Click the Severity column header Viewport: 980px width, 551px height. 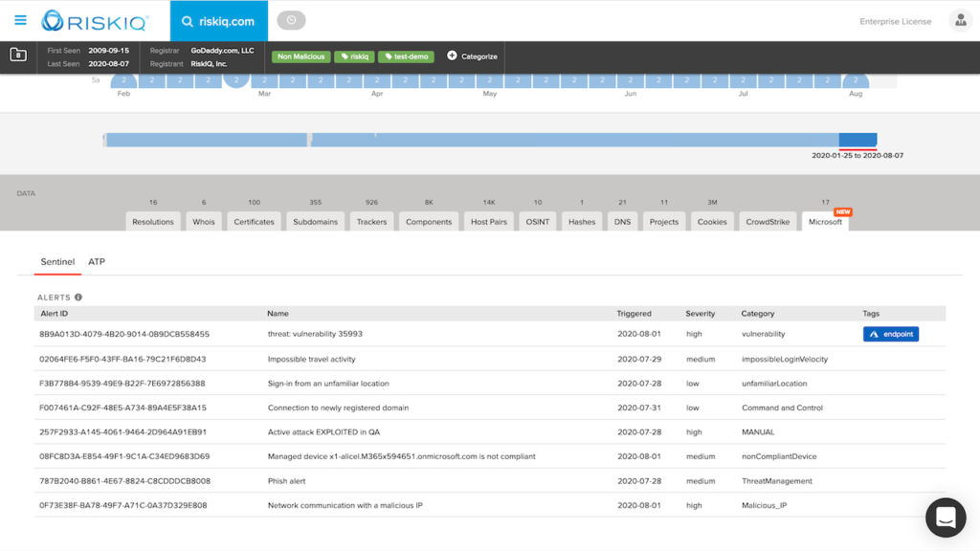pos(700,314)
